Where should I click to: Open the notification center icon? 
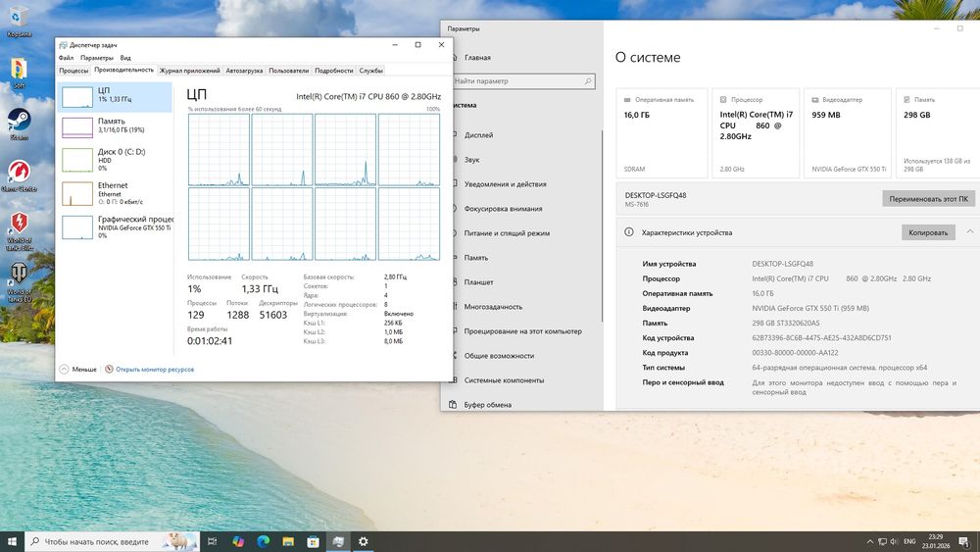point(964,541)
